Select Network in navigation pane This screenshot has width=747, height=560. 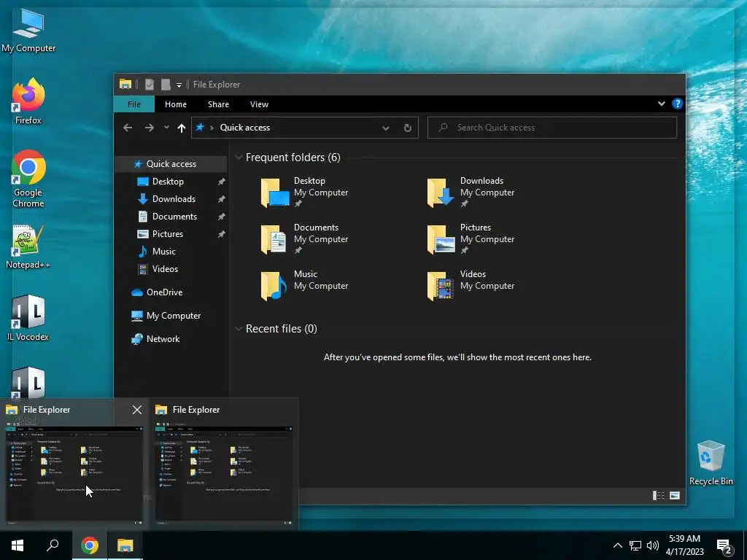pyautogui.click(x=171, y=339)
